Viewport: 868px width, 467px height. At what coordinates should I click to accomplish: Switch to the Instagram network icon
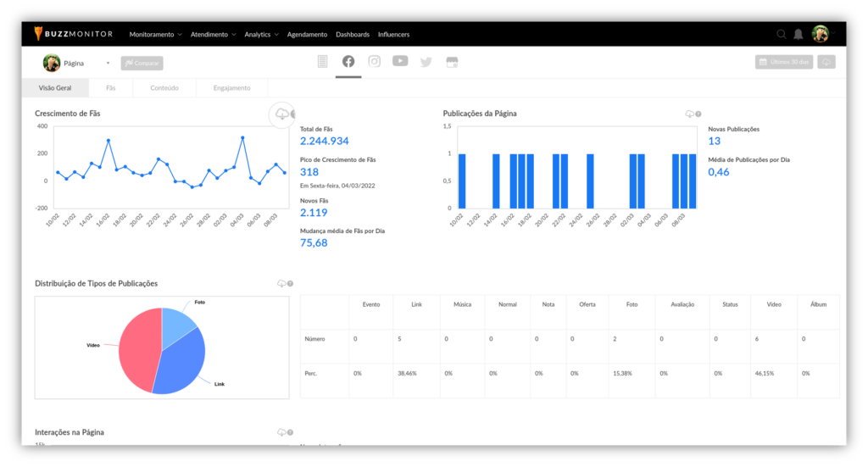pos(374,62)
